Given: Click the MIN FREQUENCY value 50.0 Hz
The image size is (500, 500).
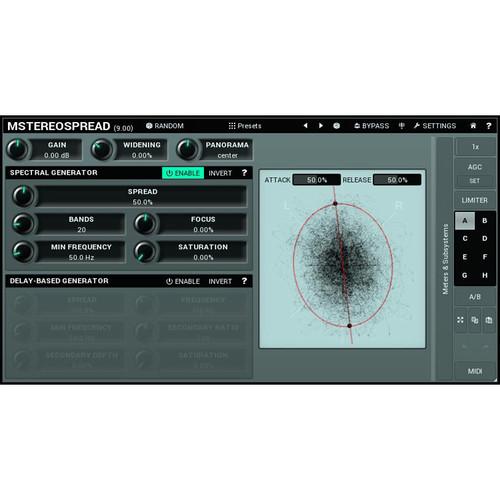Looking at the screenshot, I should [81, 257].
